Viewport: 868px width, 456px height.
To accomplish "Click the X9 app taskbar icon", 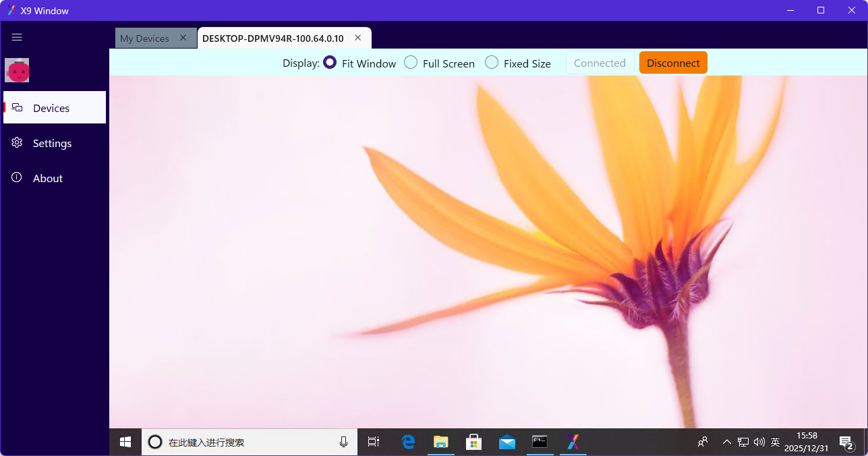I will tap(573, 442).
